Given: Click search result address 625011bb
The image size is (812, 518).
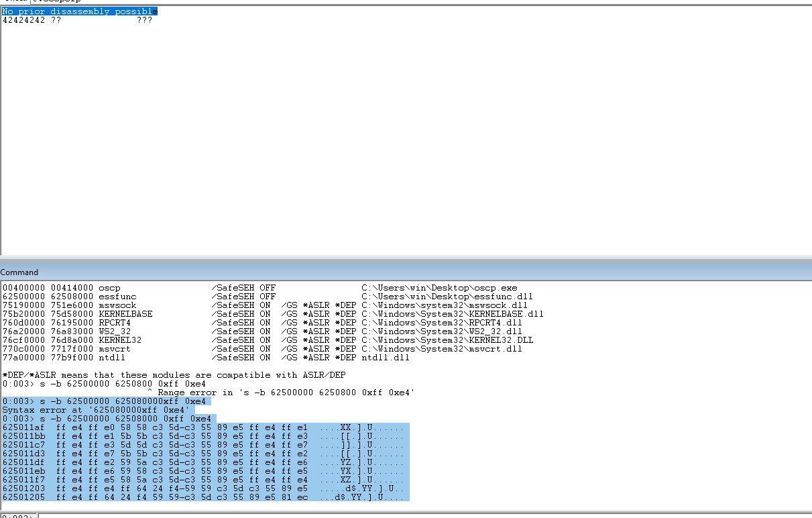Looking at the screenshot, I should pos(23,436).
